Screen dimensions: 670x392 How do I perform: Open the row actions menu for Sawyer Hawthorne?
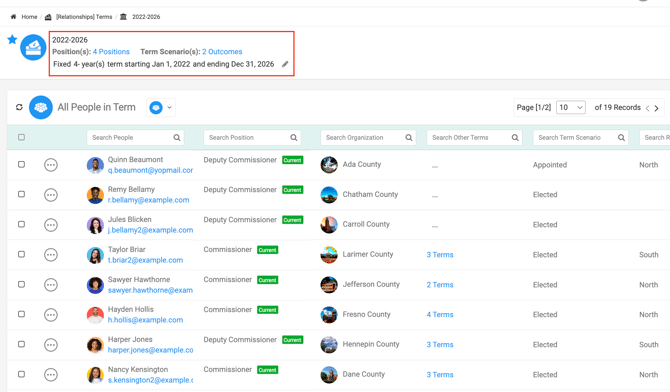51,285
